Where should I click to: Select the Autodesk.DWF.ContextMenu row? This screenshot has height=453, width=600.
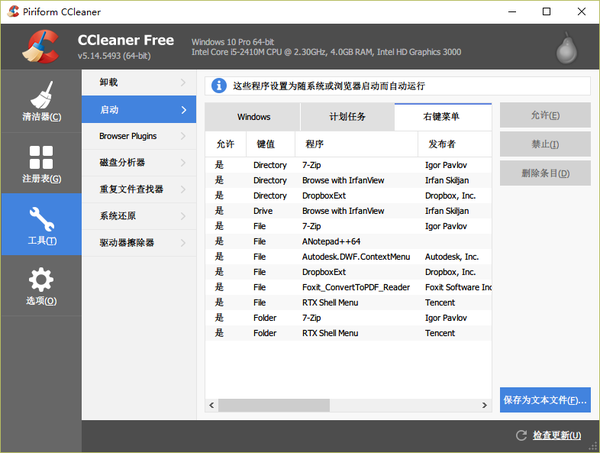click(348, 257)
